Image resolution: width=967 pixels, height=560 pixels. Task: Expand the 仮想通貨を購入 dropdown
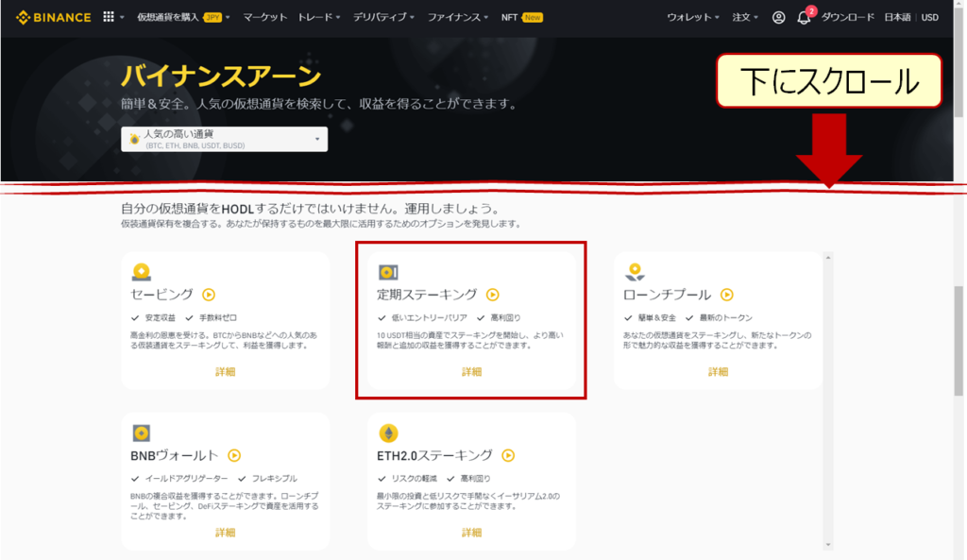[228, 17]
